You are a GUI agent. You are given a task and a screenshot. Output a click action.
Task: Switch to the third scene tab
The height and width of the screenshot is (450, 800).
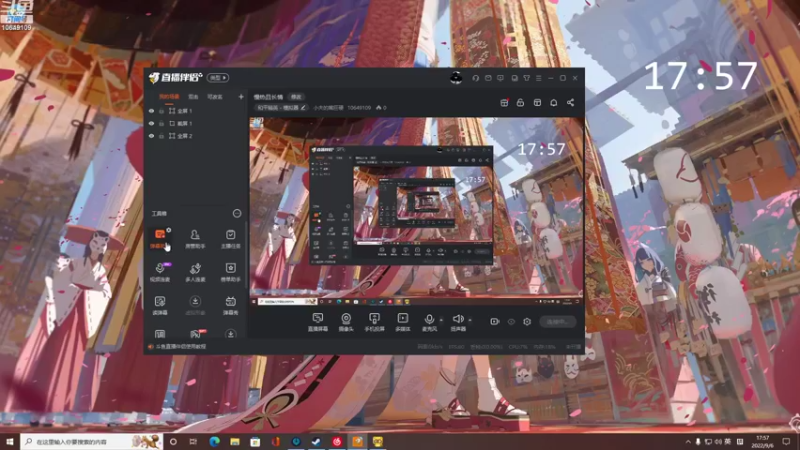(x=215, y=96)
